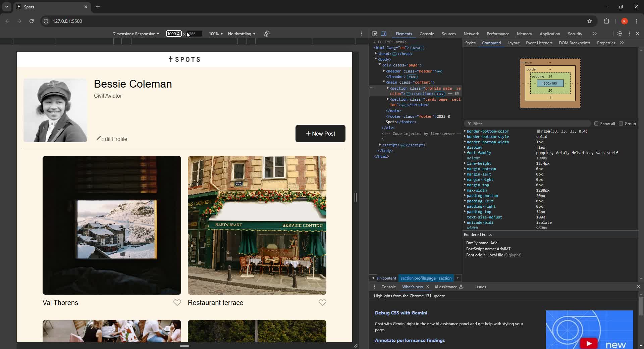
Task: Open the Styles pane tab
Action: coord(470,43)
